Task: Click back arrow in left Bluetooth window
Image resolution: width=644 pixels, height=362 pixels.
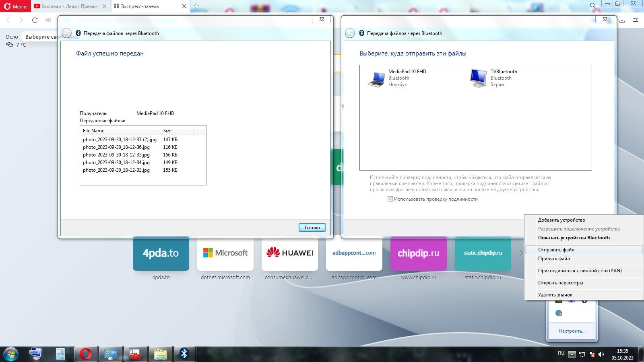Action: click(x=67, y=33)
